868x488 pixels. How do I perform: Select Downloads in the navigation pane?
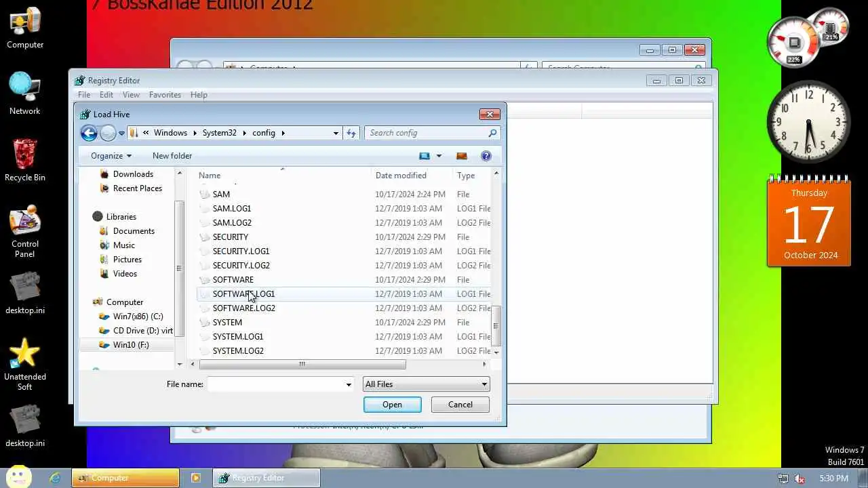[133, 174]
